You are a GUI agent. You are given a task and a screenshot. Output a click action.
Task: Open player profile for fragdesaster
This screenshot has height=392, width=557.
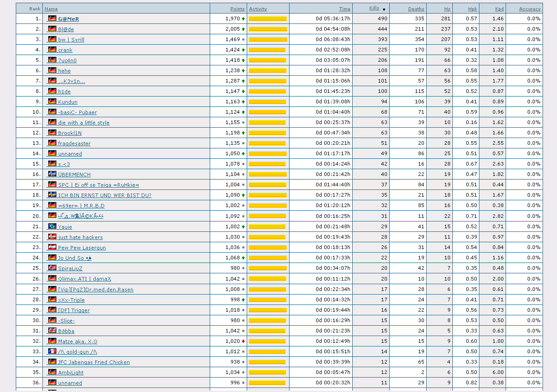pos(74,143)
